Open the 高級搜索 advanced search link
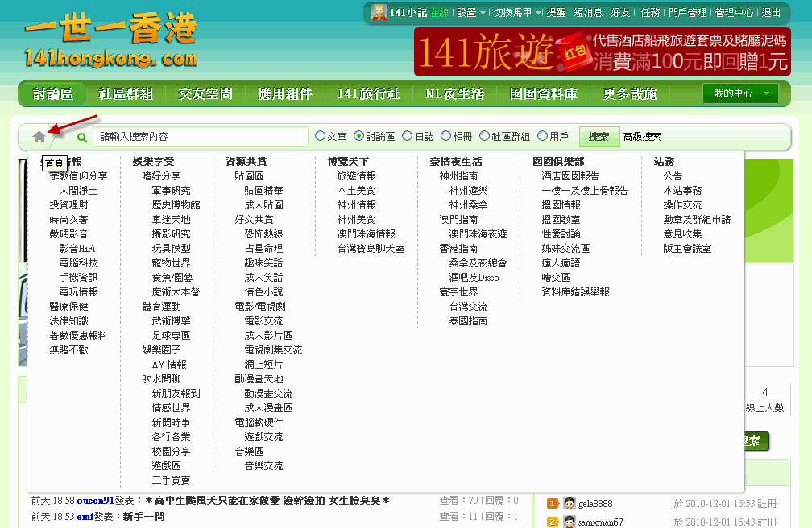This screenshot has width=812, height=528. [x=642, y=137]
